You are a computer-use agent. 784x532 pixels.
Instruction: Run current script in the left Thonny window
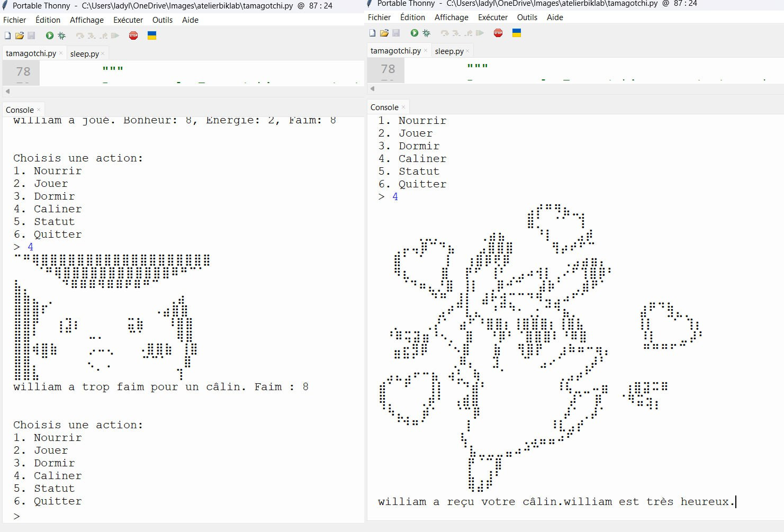[49, 35]
